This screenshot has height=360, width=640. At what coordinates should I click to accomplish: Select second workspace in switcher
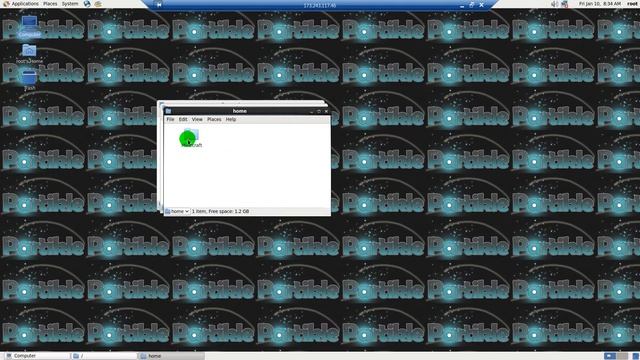tap(622, 356)
